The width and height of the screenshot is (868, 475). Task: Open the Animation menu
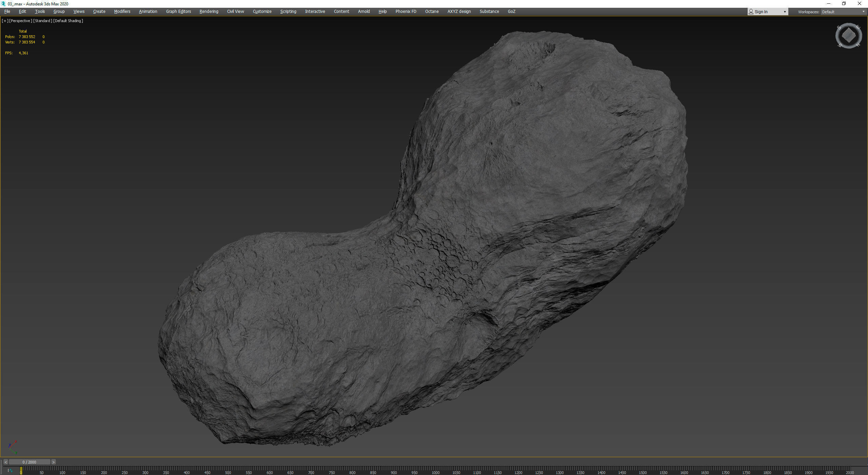pyautogui.click(x=148, y=12)
